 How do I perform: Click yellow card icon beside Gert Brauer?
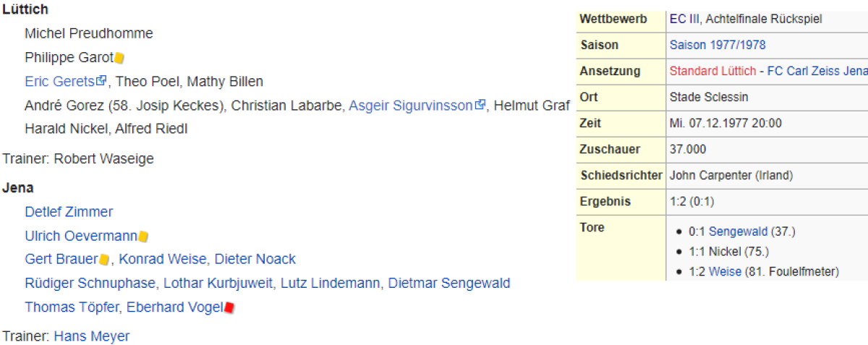[104, 260]
